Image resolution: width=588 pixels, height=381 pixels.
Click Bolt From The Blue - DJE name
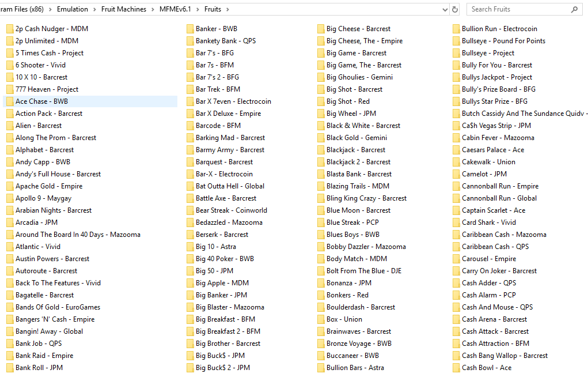pyautogui.click(x=364, y=271)
